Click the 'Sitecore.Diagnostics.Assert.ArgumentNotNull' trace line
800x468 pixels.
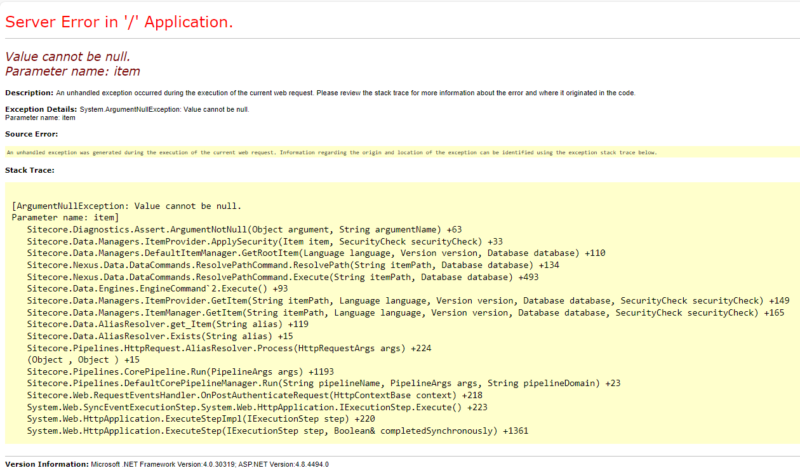[x=244, y=230]
